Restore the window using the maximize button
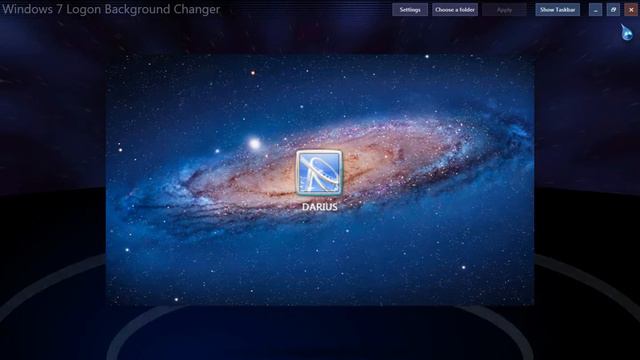This screenshot has height=360, width=640. [613, 10]
